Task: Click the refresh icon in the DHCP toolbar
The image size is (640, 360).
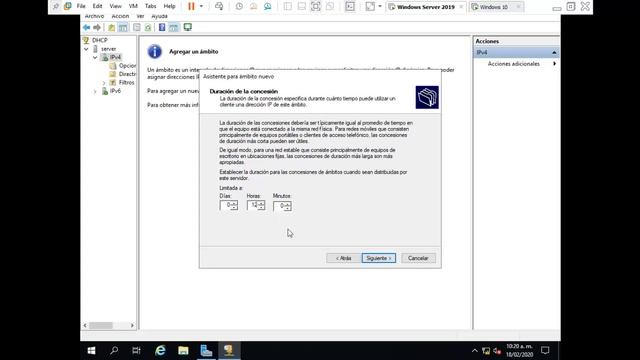Action: [x=148, y=27]
